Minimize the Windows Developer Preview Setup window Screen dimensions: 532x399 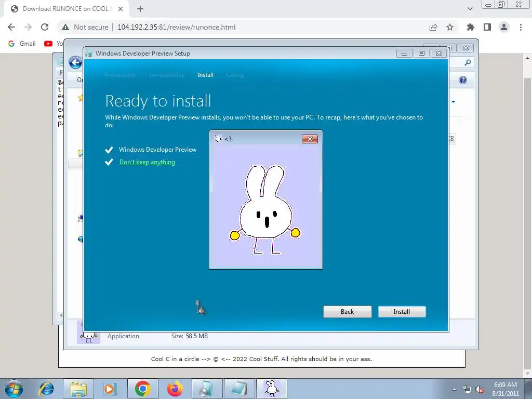(x=404, y=54)
